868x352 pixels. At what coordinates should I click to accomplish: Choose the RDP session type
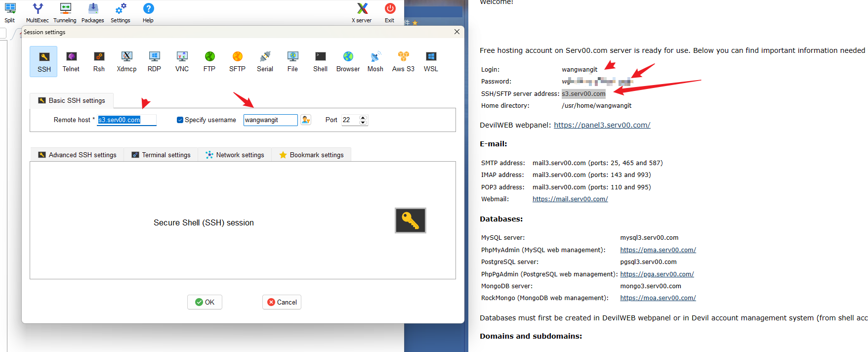click(x=154, y=61)
